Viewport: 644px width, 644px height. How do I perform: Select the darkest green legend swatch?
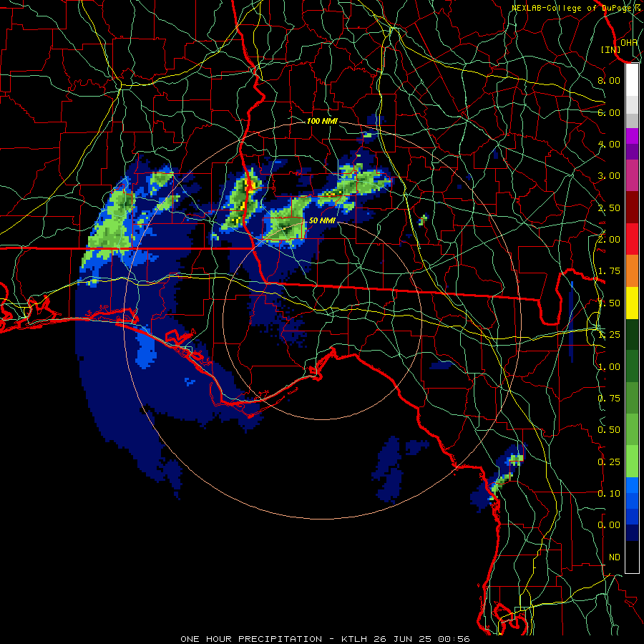click(632, 335)
